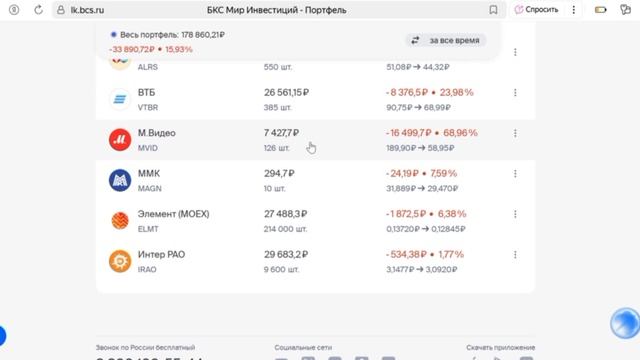Open the three-dot menu for the Элемент row

(515, 214)
